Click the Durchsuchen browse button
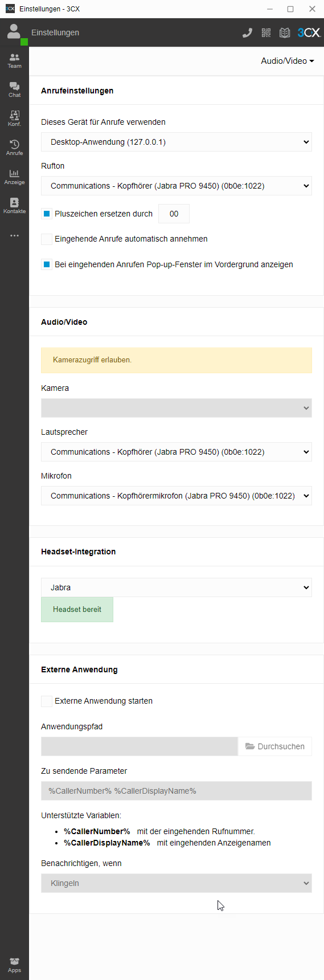The image size is (324, 980). click(x=275, y=746)
